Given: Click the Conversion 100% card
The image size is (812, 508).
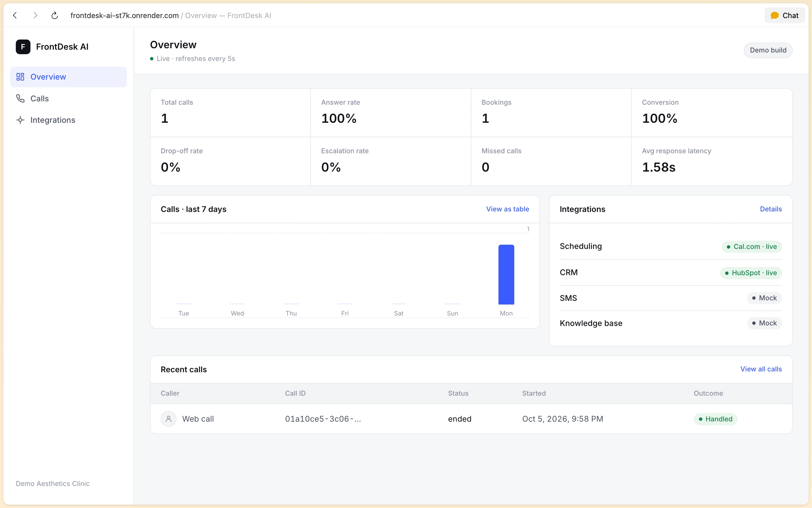Looking at the screenshot, I should tap(712, 113).
